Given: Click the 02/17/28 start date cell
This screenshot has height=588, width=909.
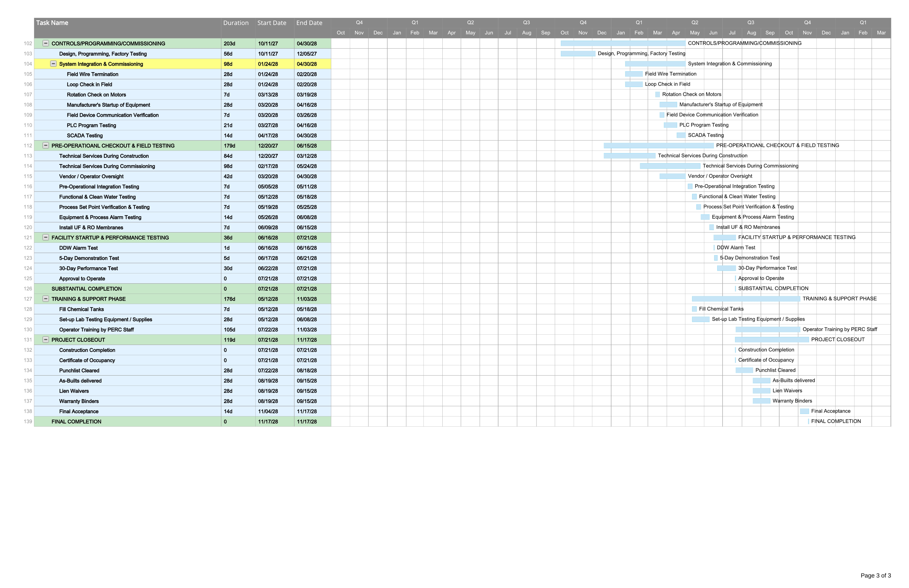Looking at the screenshot, I should (x=275, y=166).
